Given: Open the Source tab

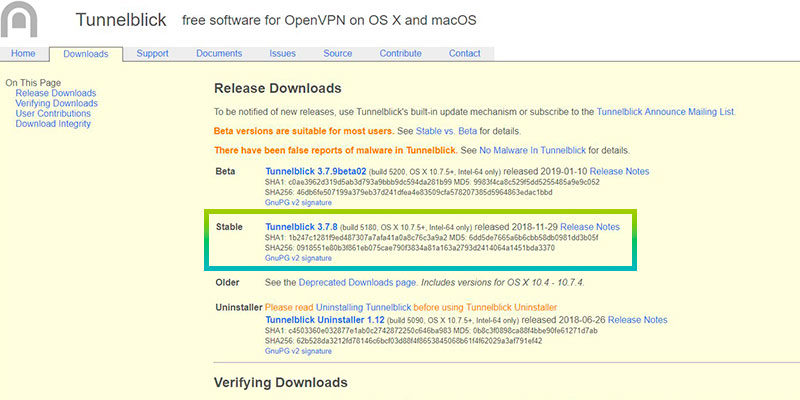Looking at the screenshot, I should tap(338, 54).
